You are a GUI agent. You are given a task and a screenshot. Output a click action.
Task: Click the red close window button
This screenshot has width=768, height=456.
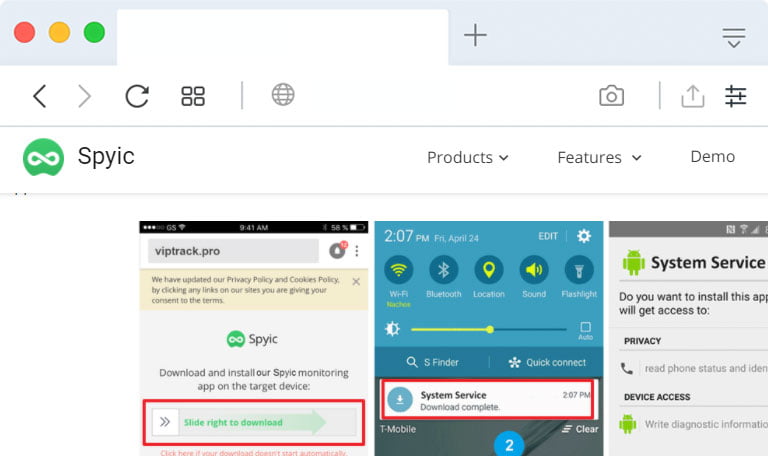click(x=24, y=33)
